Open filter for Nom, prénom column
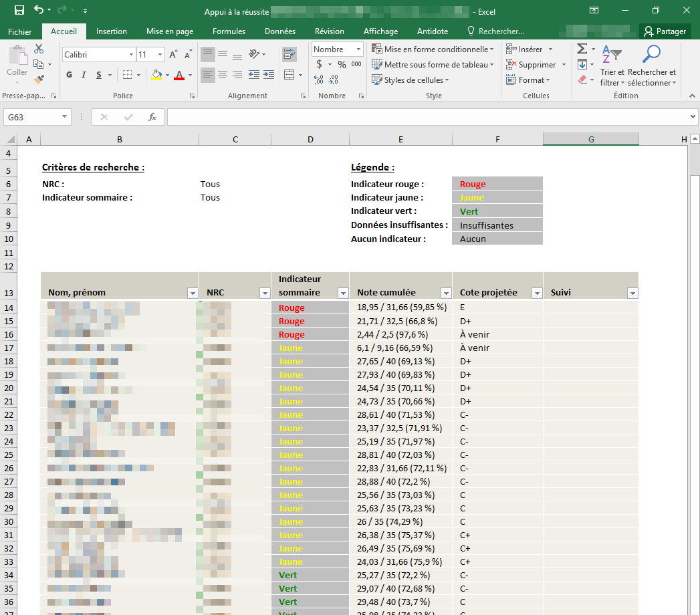This screenshot has height=615, width=700. pyautogui.click(x=193, y=293)
